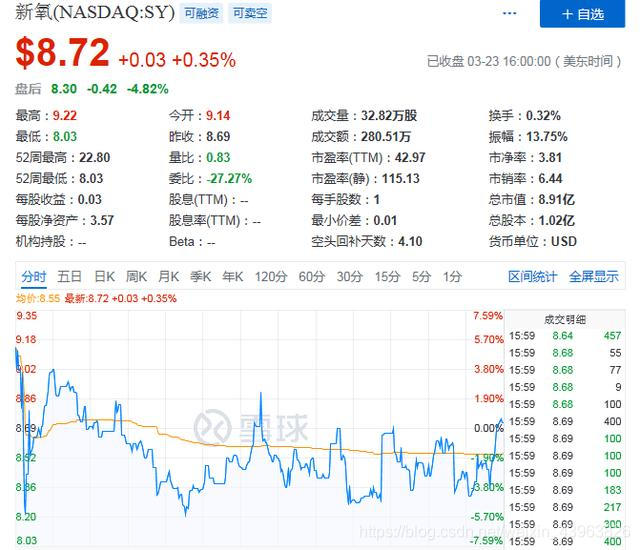
Task: Click the 市销率 value 6.44
Action: (550, 178)
